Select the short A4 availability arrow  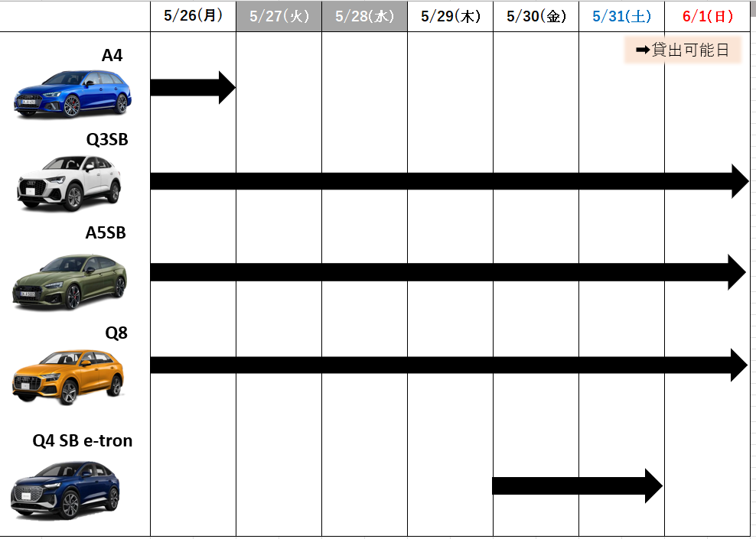pyautogui.click(x=191, y=87)
